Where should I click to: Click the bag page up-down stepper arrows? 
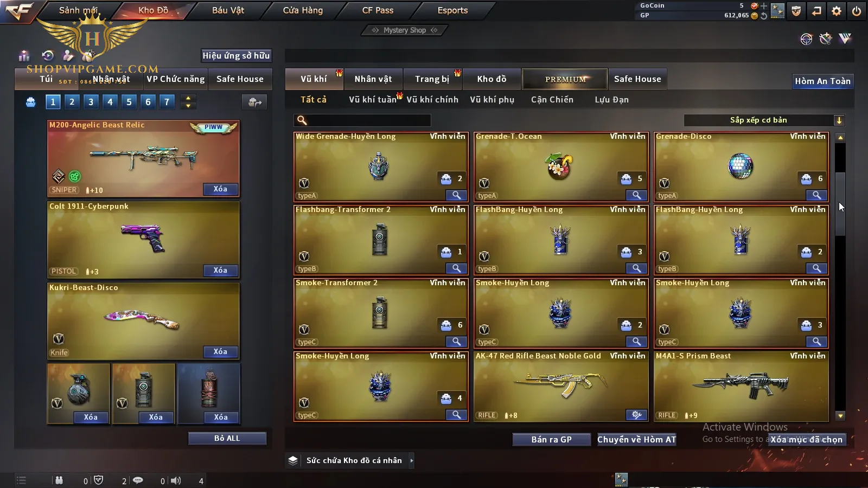pyautogui.click(x=188, y=101)
